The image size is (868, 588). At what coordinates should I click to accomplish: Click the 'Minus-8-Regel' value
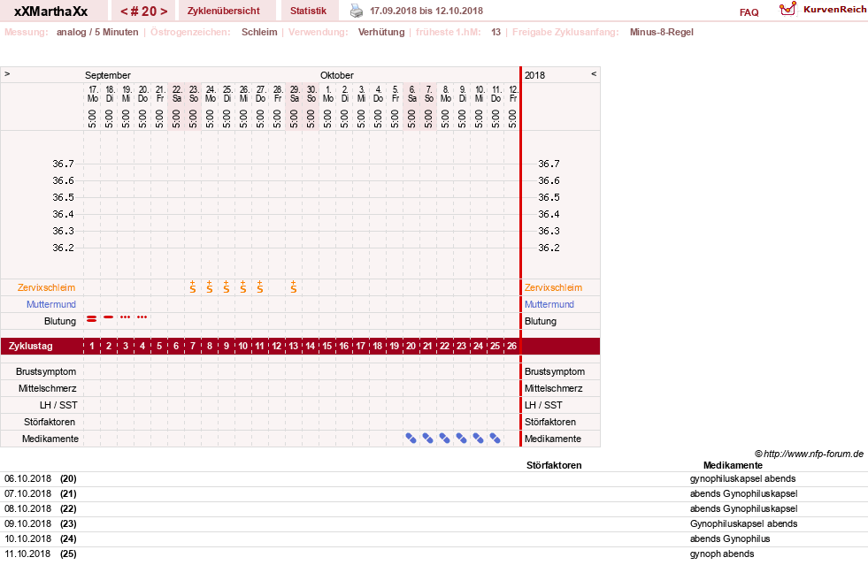tap(662, 32)
